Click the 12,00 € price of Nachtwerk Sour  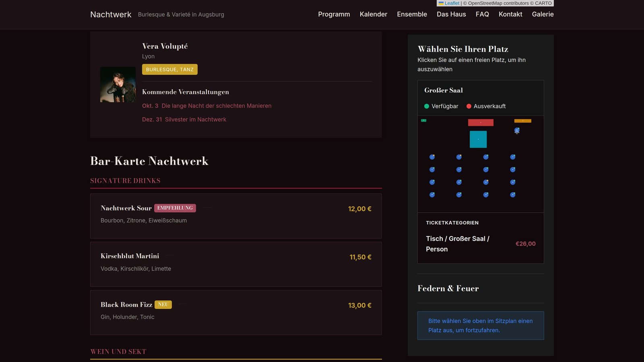pos(360,209)
